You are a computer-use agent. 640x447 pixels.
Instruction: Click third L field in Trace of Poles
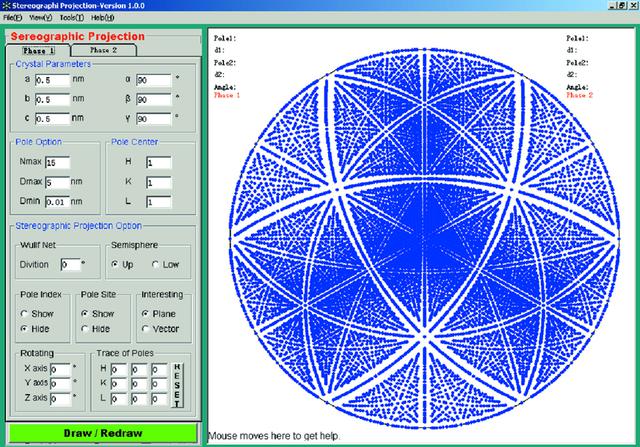click(159, 399)
